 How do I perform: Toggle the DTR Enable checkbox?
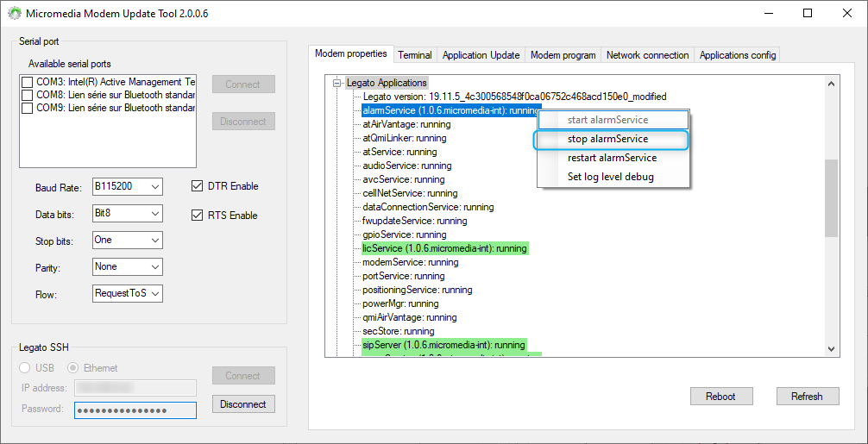tap(197, 186)
